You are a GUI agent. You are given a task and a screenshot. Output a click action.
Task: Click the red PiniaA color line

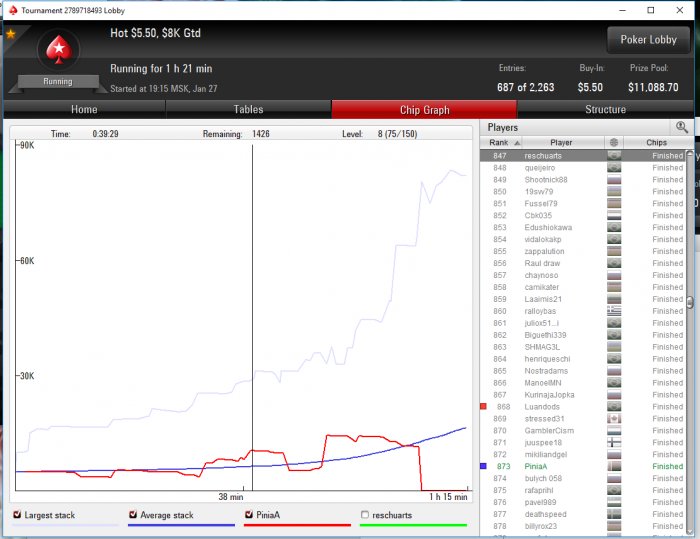coord(297,526)
